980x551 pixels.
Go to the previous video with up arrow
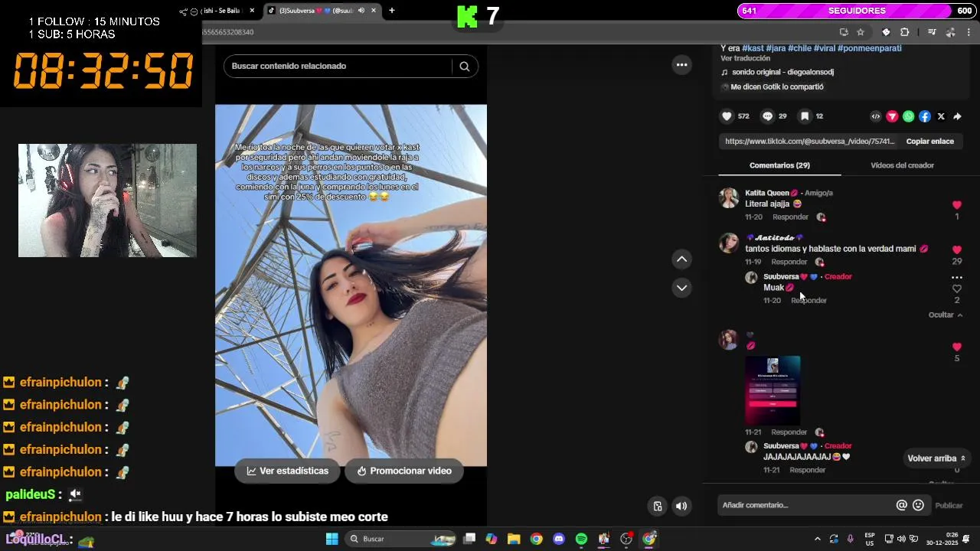click(681, 259)
